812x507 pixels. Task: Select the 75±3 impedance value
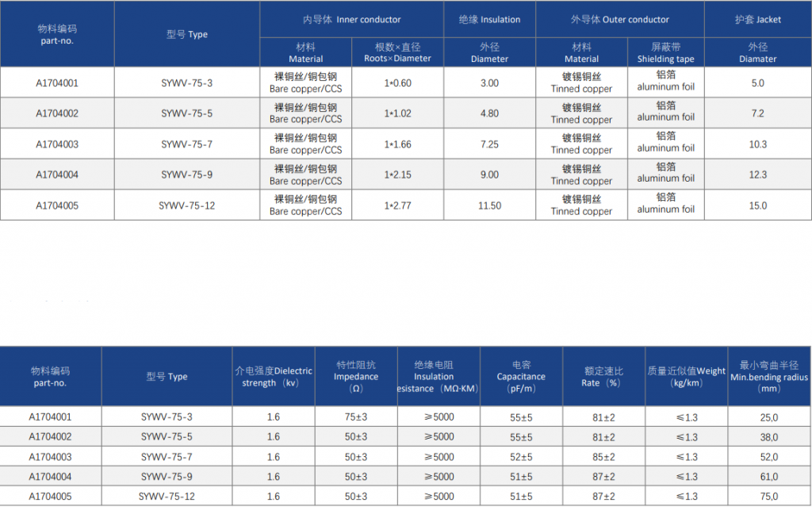coord(356,417)
